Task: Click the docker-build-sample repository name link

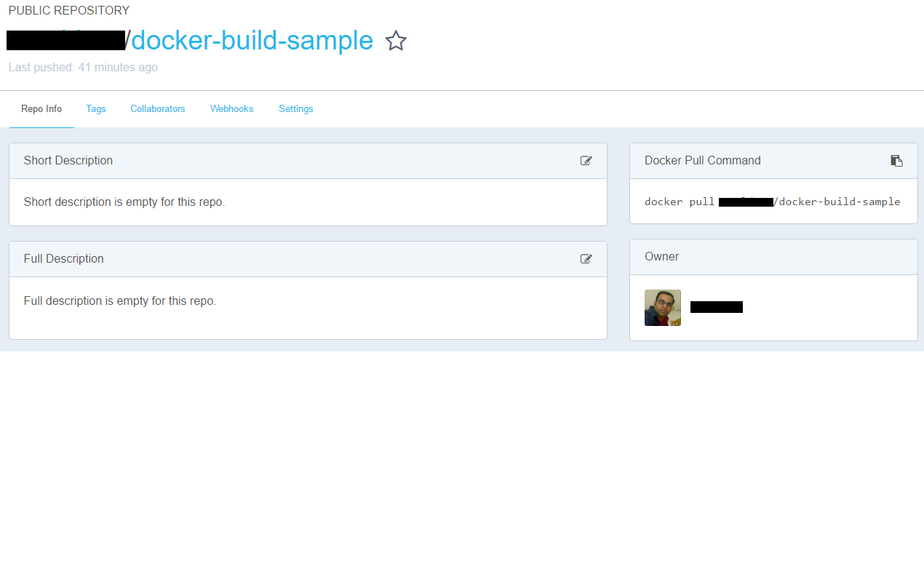Action: [x=252, y=41]
